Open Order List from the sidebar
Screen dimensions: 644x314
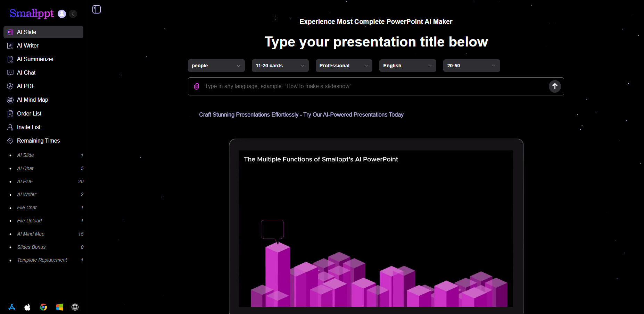click(43, 113)
